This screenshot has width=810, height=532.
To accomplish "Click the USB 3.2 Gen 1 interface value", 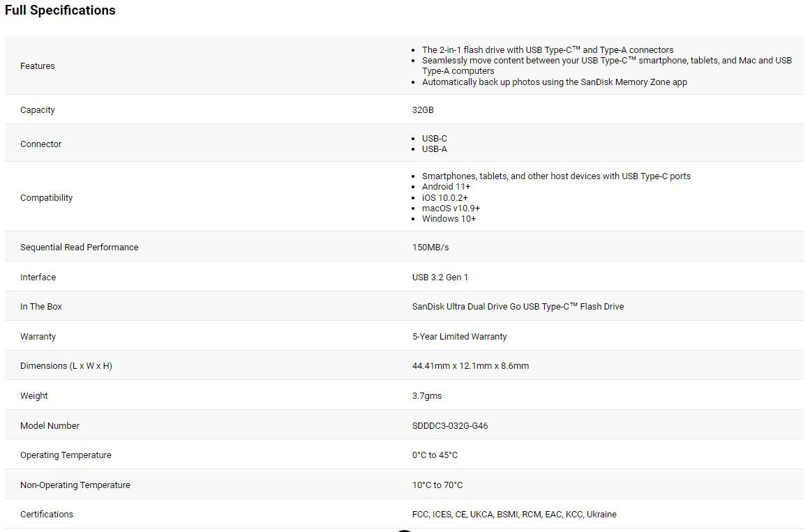I will tap(440, 278).
